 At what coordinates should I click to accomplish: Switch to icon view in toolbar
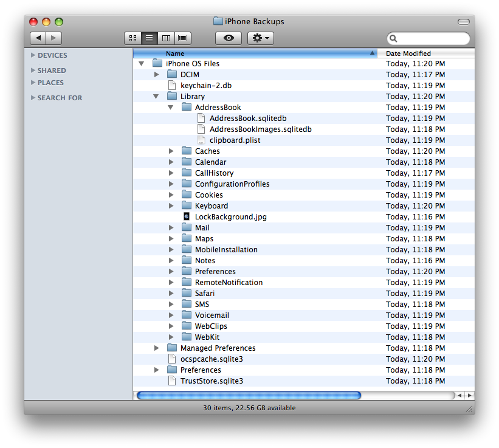[x=132, y=38]
